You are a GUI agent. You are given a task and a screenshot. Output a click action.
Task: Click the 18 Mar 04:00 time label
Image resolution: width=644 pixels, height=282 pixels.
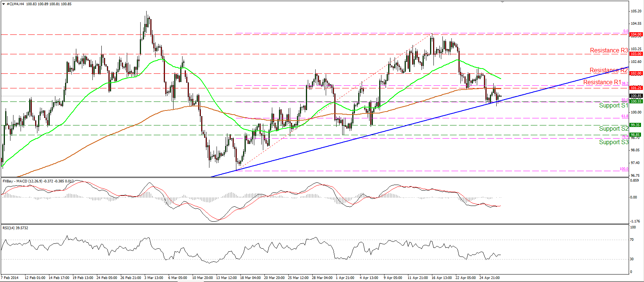click(x=250, y=278)
